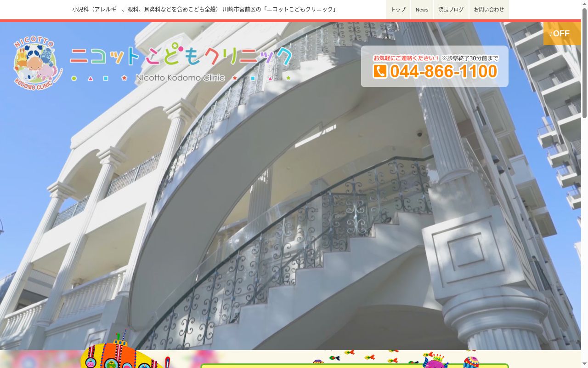
Task: Click お気軽にご連絡ください text
Action: pyautogui.click(x=406, y=58)
